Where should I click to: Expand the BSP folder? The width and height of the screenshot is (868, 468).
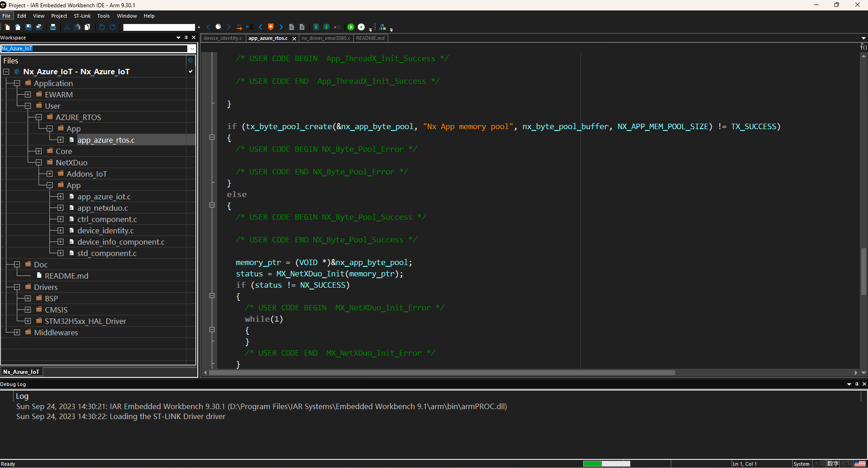point(28,299)
